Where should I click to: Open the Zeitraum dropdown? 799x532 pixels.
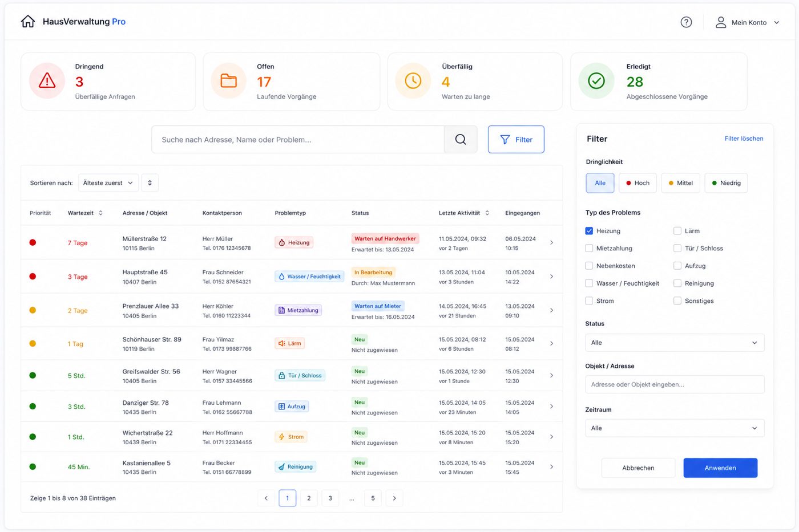coord(675,428)
